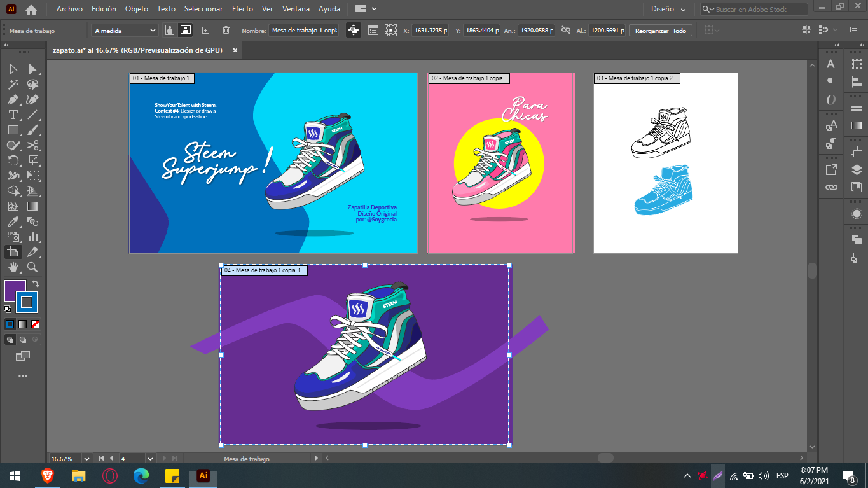Select the Direct Selection tool
Screen dimensions: 868x488
click(32, 69)
